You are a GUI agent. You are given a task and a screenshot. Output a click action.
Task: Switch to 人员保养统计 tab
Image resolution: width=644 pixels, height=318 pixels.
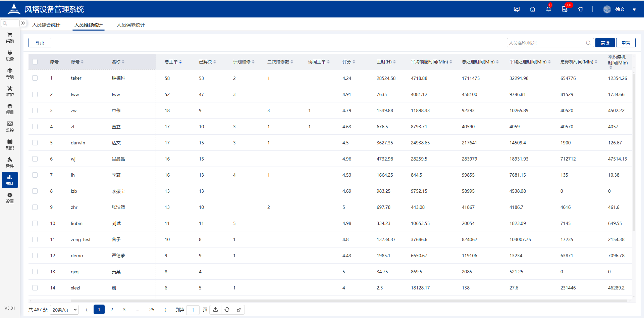pos(131,25)
